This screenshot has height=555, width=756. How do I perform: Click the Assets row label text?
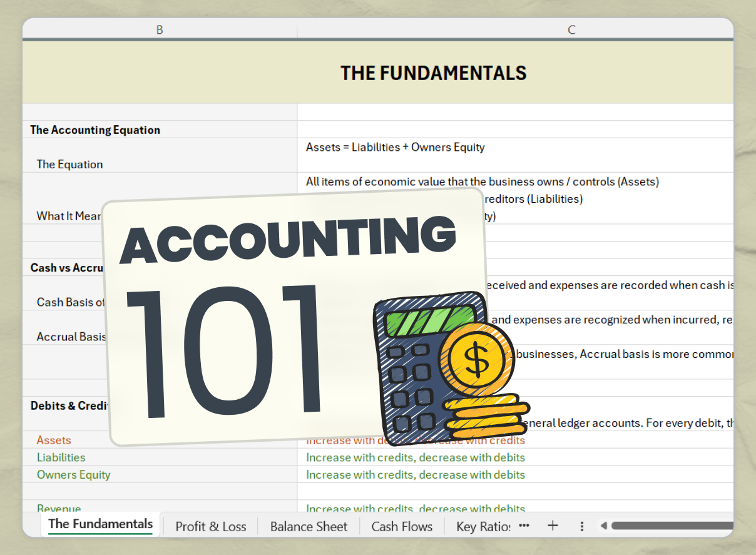pyautogui.click(x=53, y=440)
